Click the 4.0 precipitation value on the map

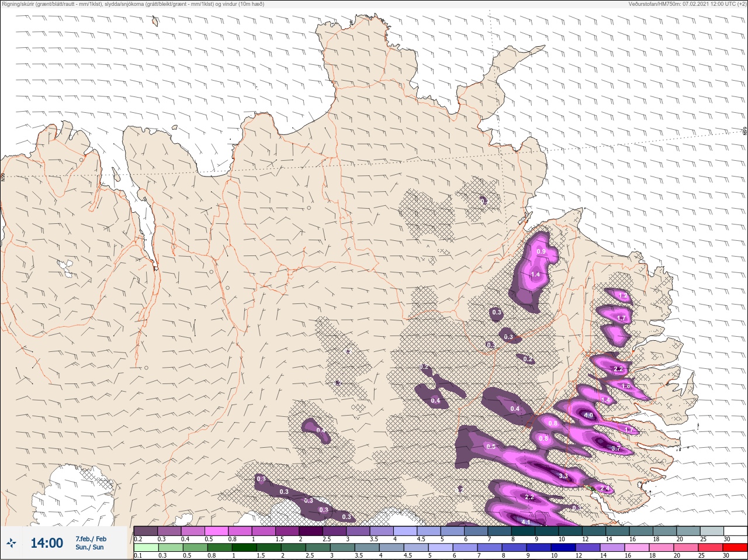click(588, 416)
